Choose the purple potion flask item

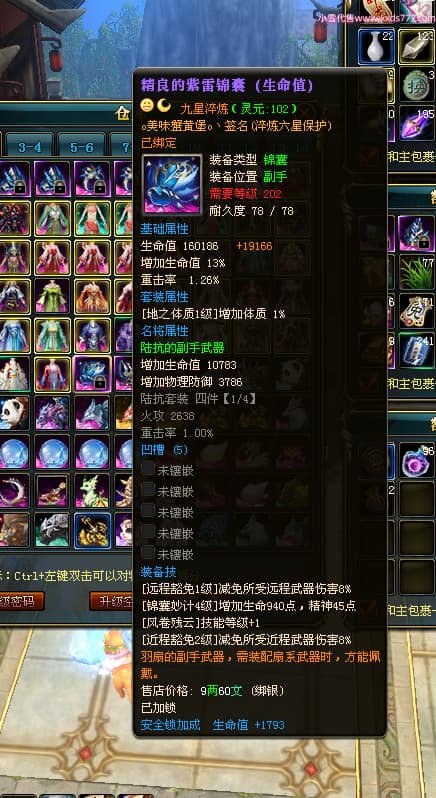(x=417, y=461)
